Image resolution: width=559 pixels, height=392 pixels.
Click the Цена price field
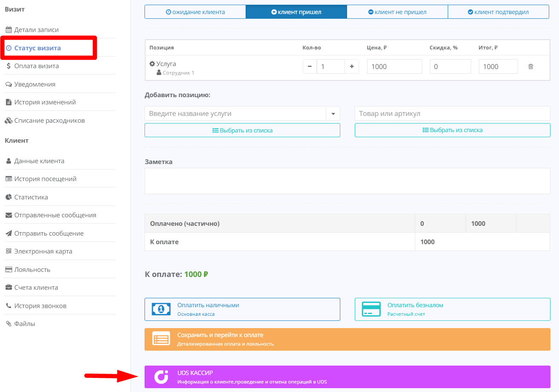pyautogui.click(x=394, y=66)
